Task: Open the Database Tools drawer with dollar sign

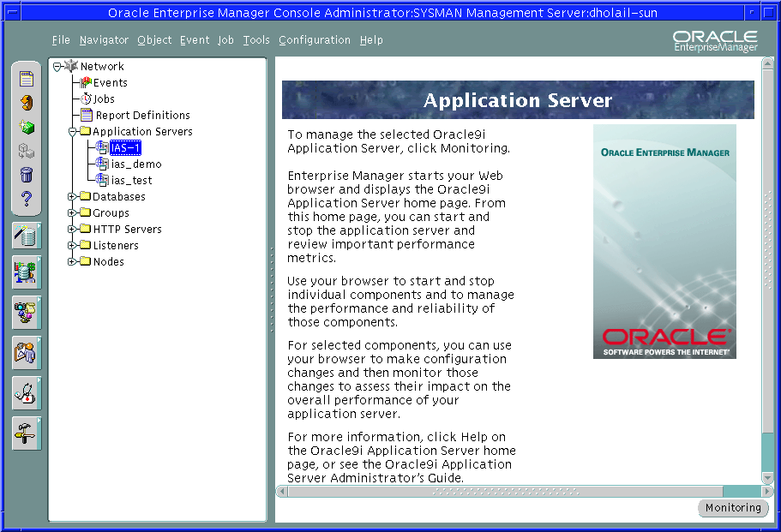Action: 27,272
